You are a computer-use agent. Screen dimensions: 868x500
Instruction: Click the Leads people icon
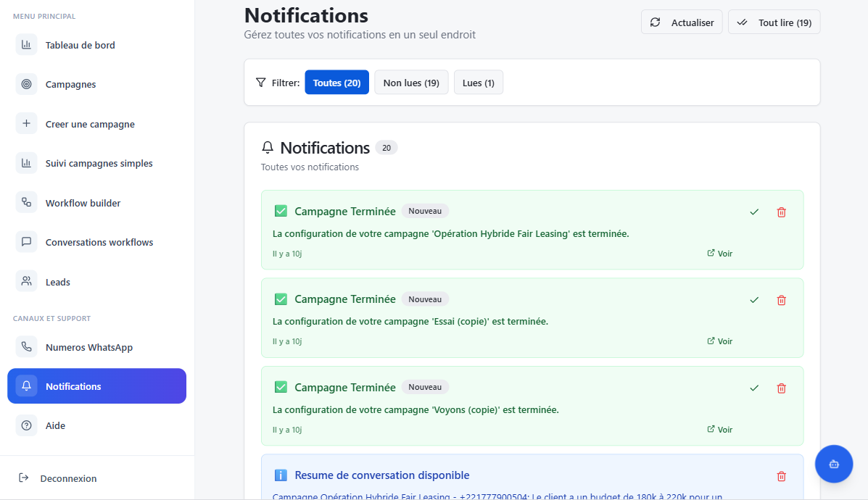pos(26,282)
